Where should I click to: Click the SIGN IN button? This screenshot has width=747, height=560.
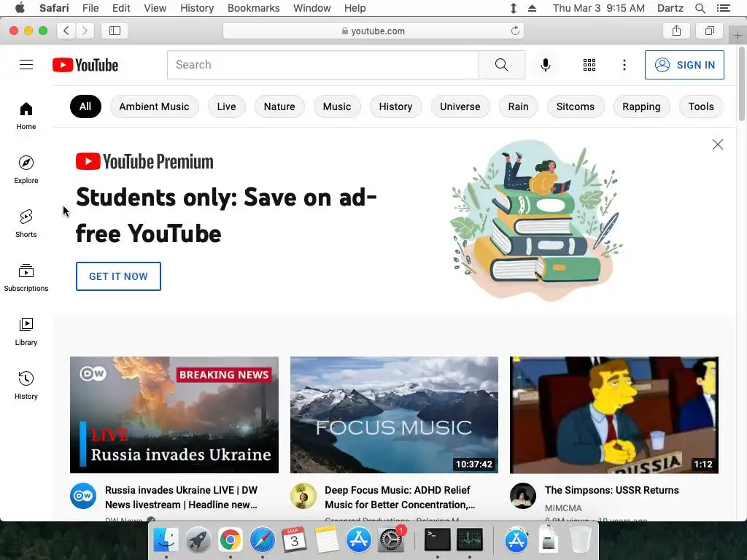[684, 65]
